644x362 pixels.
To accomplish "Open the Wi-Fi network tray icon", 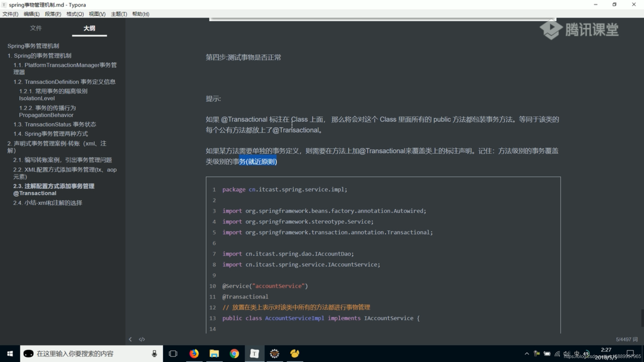I will pos(557,354).
